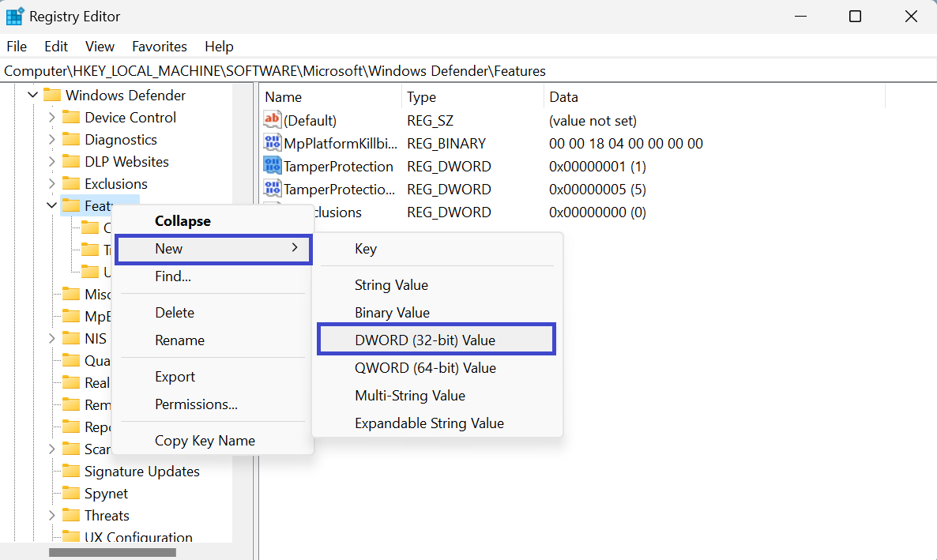937x560 pixels.
Task: Click the Data column header
Action: point(563,97)
